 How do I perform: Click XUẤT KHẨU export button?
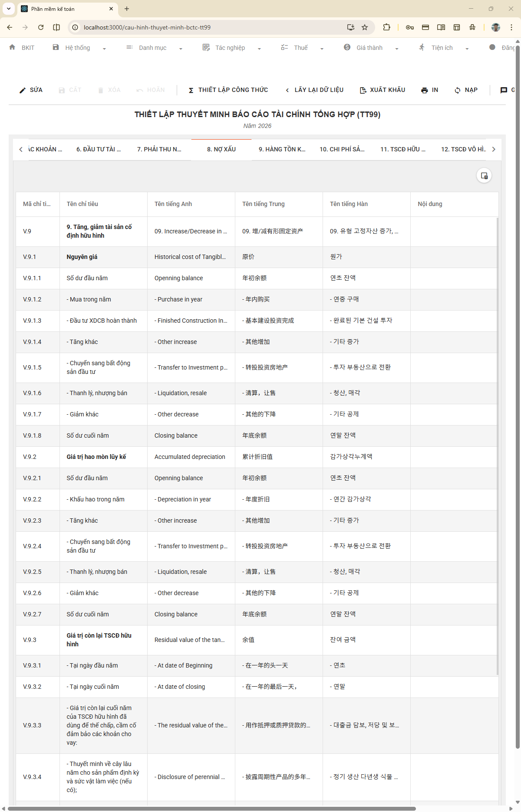[383, 90]
